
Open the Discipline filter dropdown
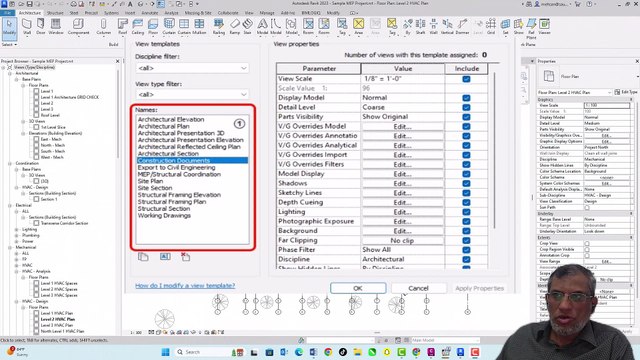point(192,68)
